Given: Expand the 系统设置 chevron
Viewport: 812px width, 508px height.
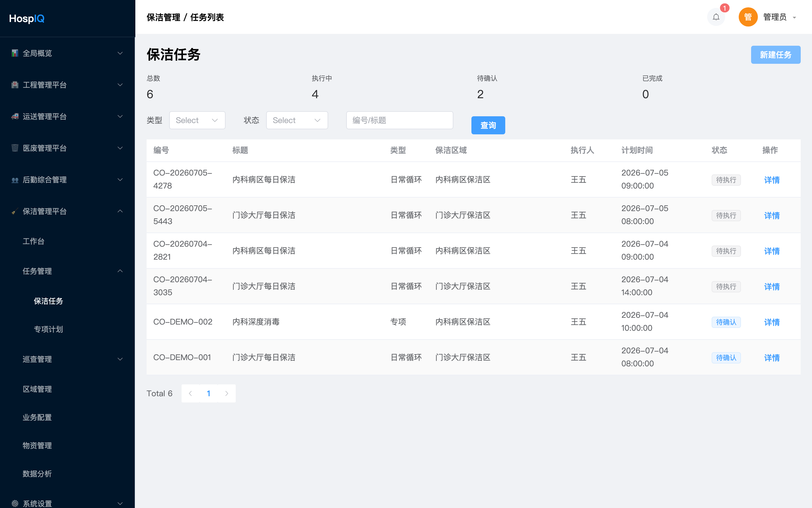Looking at the screenshot, I should click(x=120, y=503).
